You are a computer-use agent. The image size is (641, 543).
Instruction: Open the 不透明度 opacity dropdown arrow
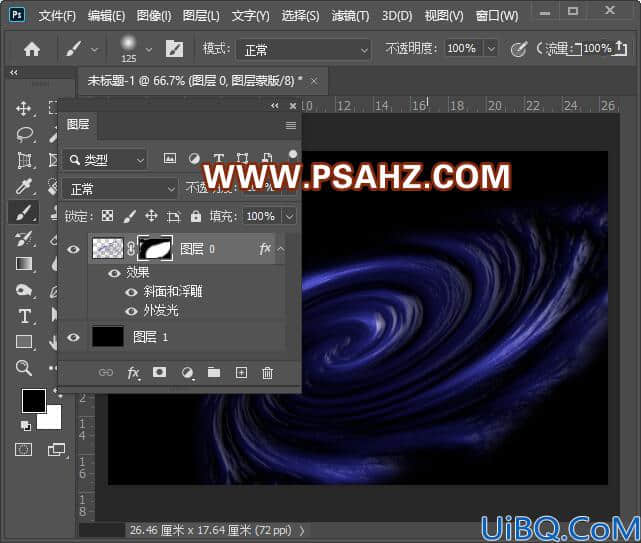coord(491,49)
